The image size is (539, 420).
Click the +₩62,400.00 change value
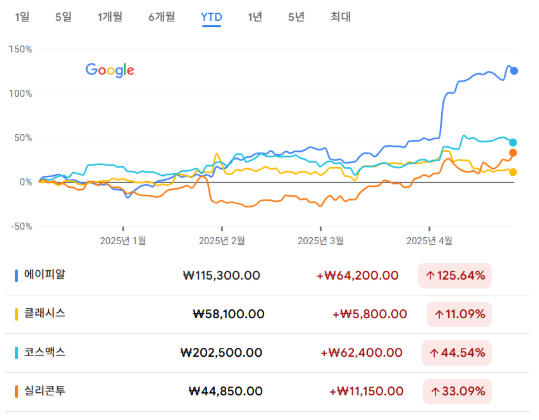pos(362,353)
